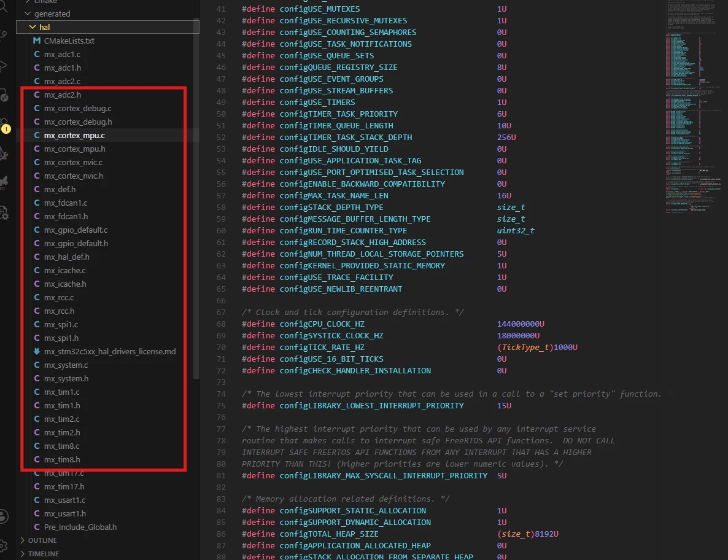Click the C icon beside mx_cortex_debug.c
Screen dimensions: 728x560
[x=37, y=108]
